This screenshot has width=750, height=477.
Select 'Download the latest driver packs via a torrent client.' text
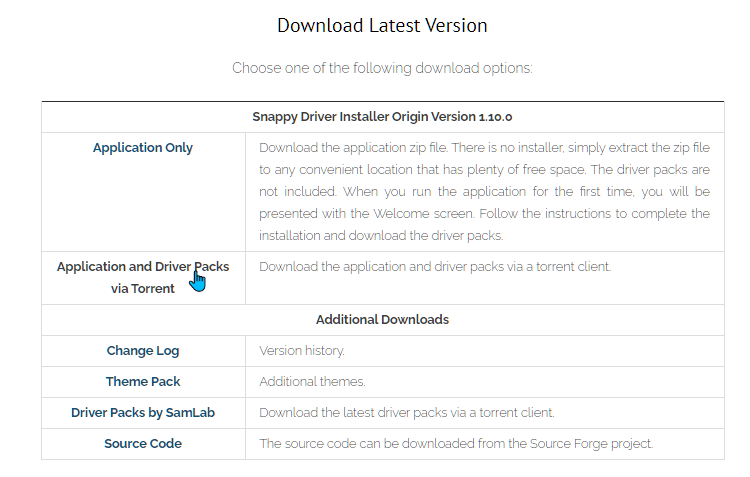pyautogui.click(x=407, y=413)
